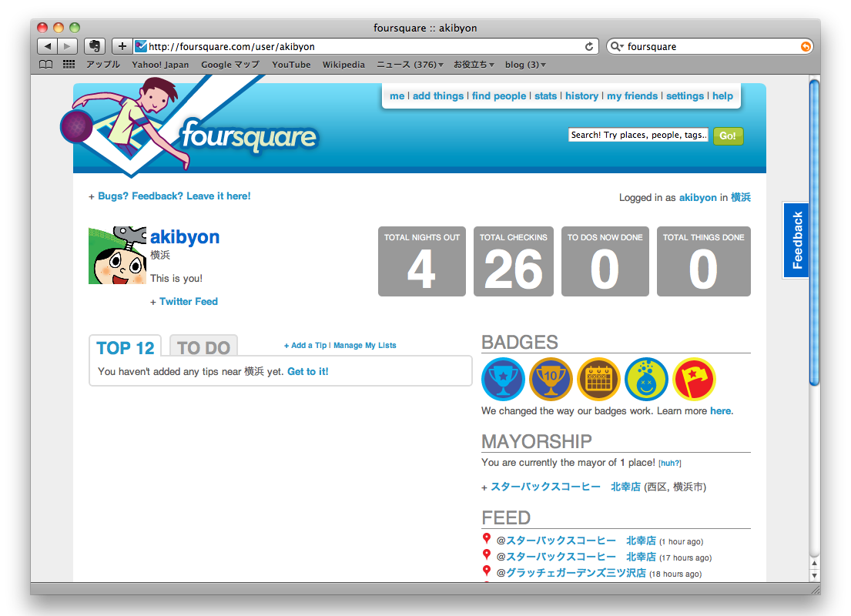This screenshot has height=616, width=851.
Task: Expand the お役立ち bookmarks folder
Action: point(474,65)
